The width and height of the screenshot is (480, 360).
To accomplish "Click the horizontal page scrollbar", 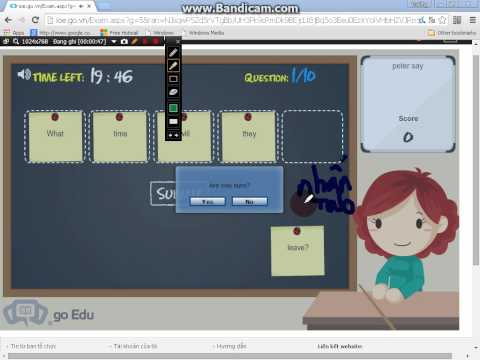I will coord(230,356).
